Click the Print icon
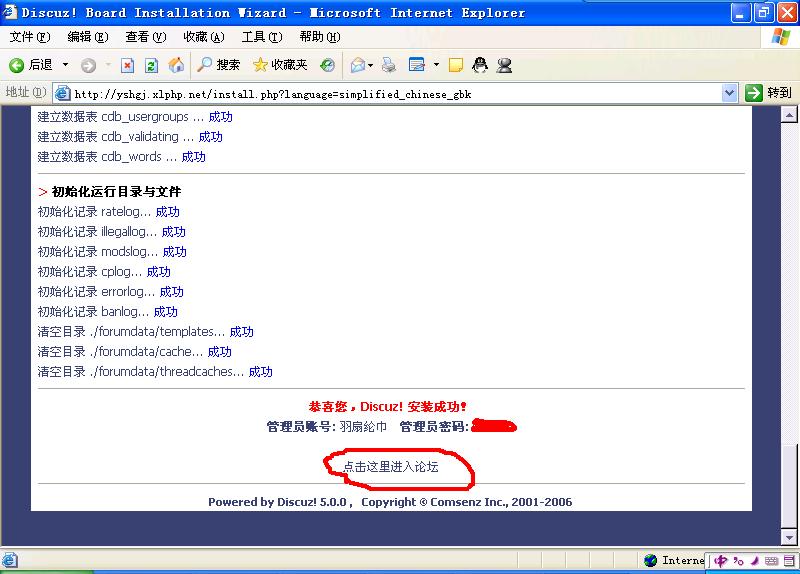Screen dimensions: 800x574 tap(389, 65)
